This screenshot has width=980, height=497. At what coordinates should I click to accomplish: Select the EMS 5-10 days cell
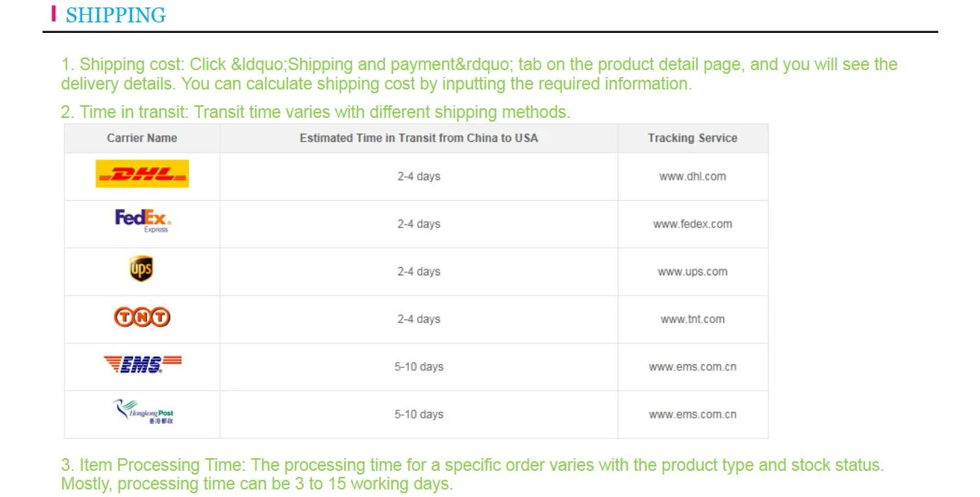click(x=419, y=367)
